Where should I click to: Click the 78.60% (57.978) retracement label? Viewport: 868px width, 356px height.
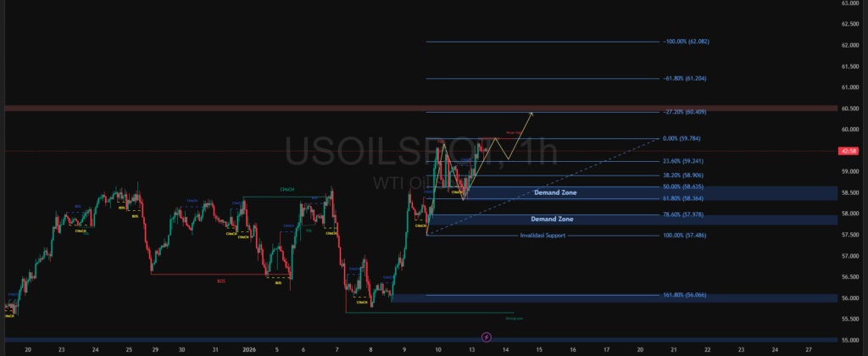coord(685,214)
